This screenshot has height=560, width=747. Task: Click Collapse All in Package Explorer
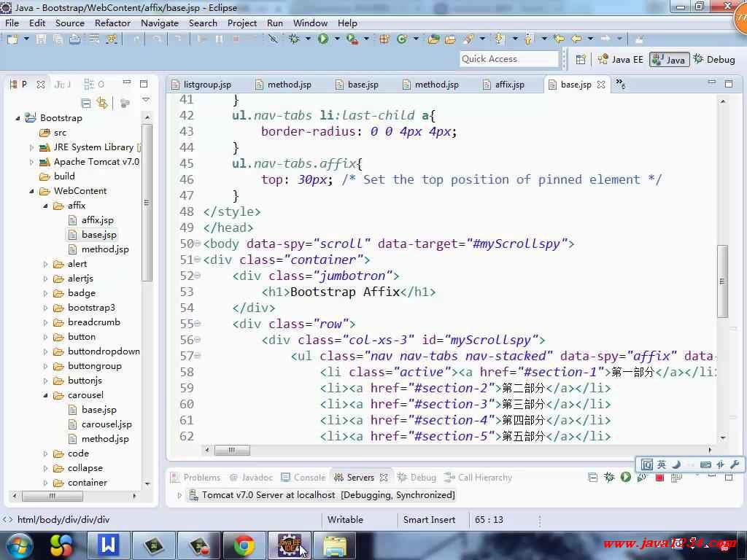pyautogui.click(x=86, y=103)
